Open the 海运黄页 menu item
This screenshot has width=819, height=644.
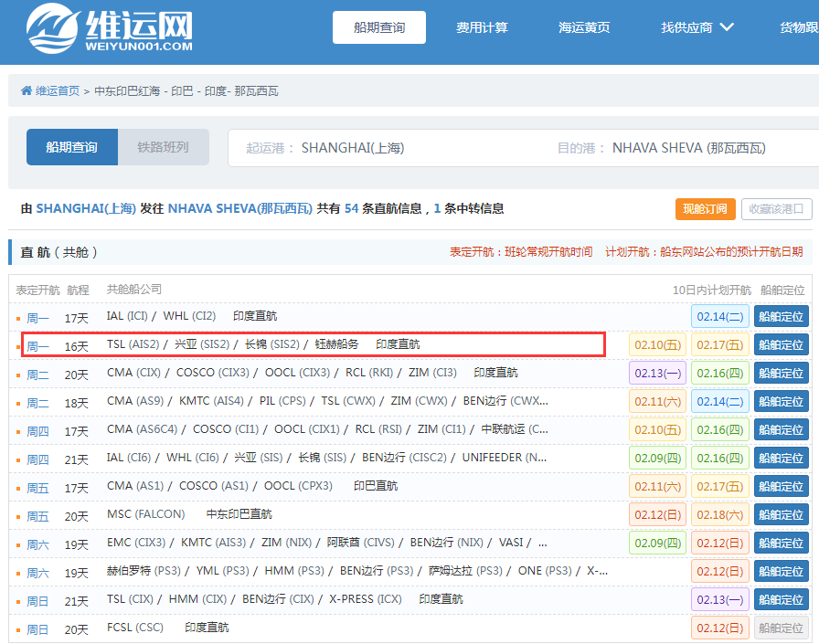click(584, 27)
